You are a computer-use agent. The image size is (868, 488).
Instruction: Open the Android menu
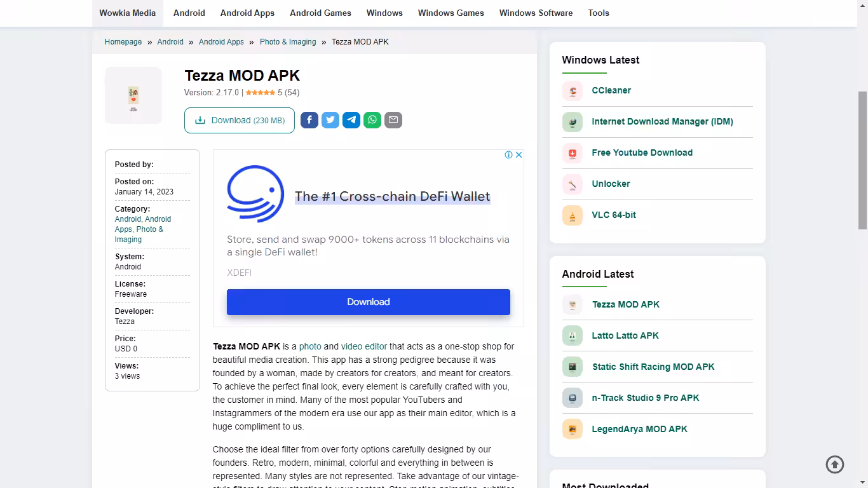[189, 13]
